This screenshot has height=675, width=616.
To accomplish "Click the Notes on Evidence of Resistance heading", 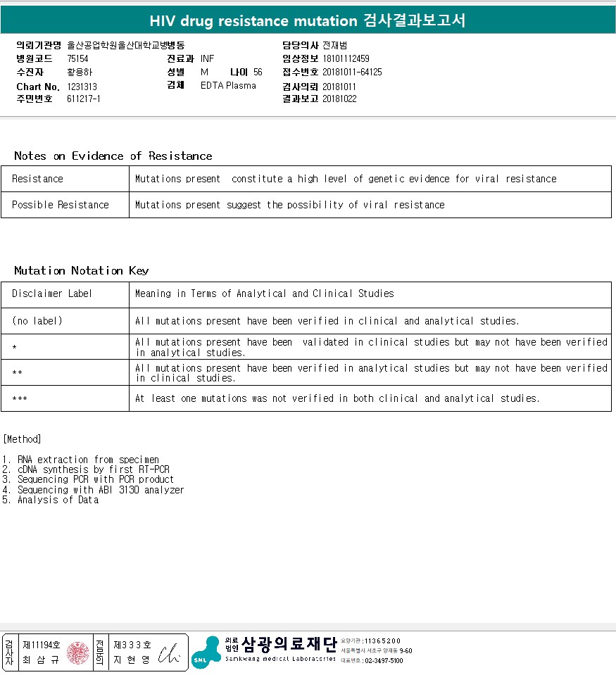I will (113, 156).
